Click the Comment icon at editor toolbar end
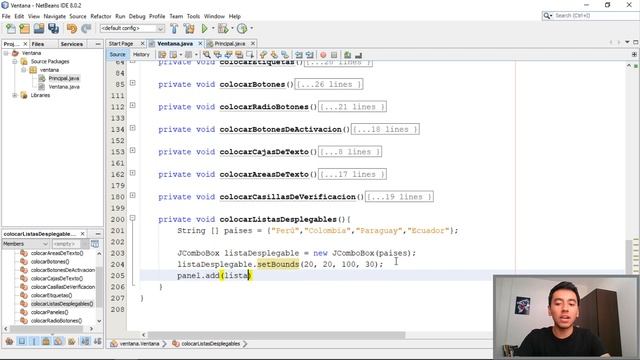Viewport: 640px width, 360px height. (x=358, y=55)
